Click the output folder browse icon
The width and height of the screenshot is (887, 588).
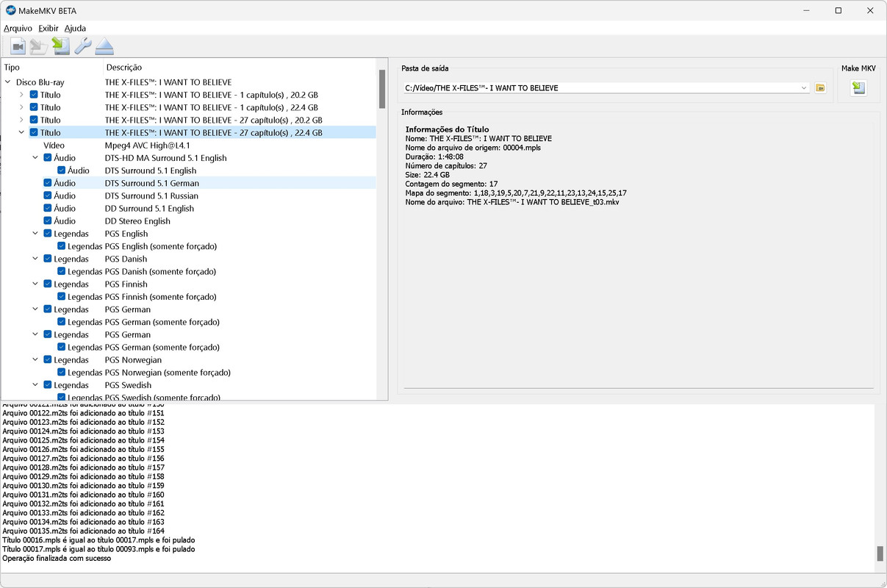point(821,88)
